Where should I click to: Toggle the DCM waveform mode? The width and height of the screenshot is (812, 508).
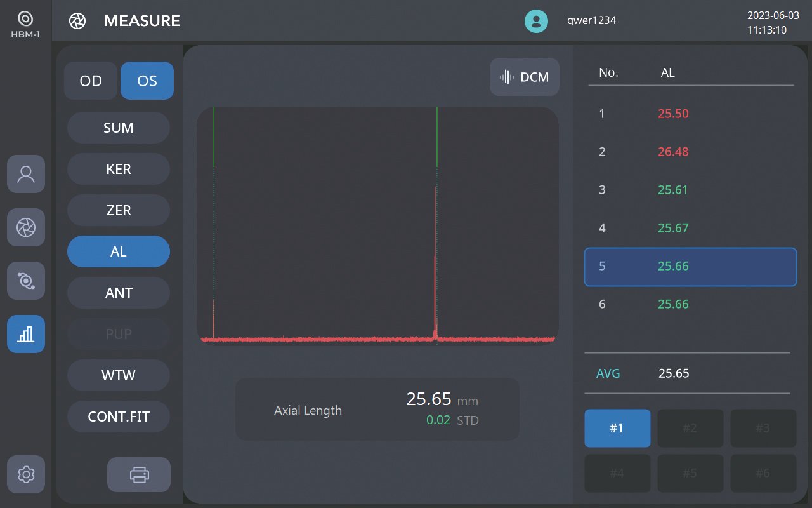point(525,77)
